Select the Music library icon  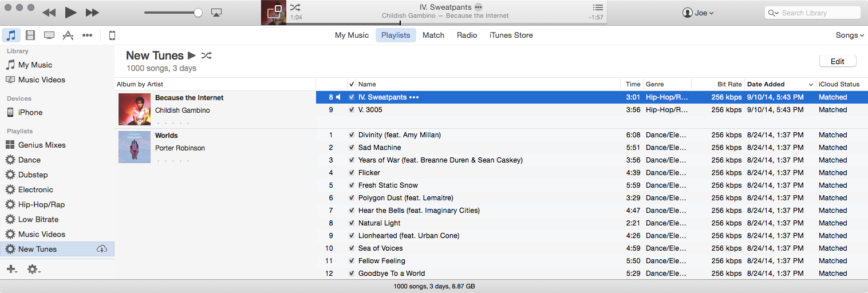(11, 35)
